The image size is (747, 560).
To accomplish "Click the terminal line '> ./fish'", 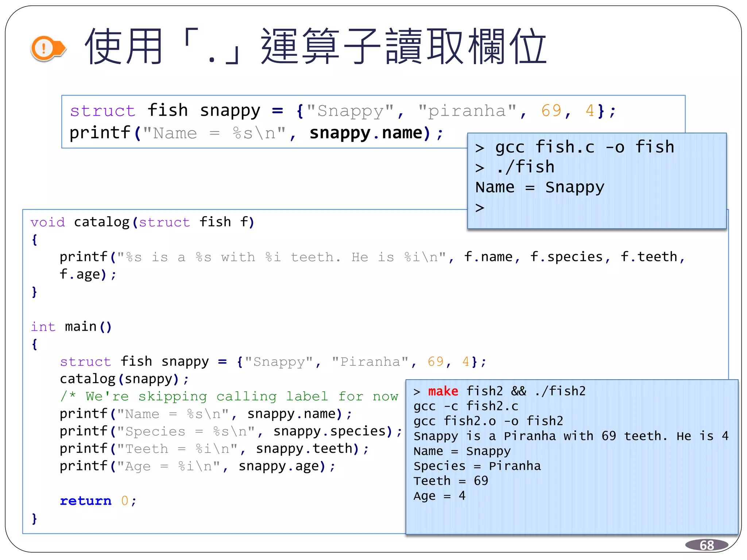I will [515, 167].
